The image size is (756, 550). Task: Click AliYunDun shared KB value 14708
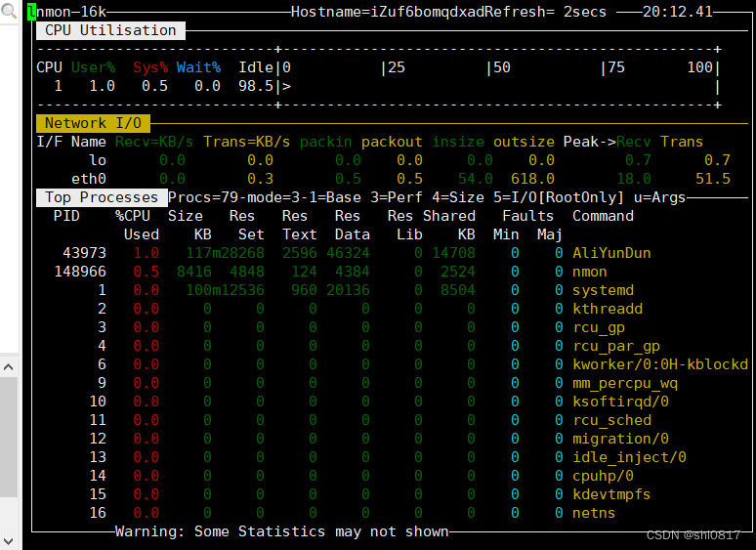[453, 253]
